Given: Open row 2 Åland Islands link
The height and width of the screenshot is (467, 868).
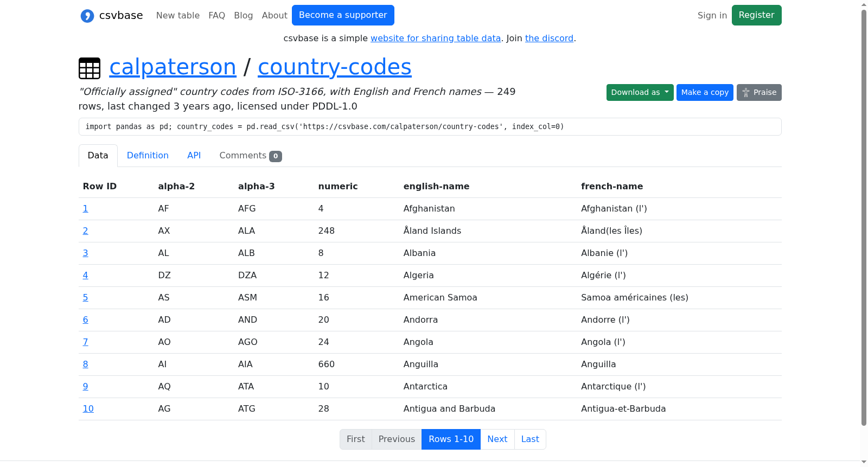Looking at the screenshot, I should [86, 231].
